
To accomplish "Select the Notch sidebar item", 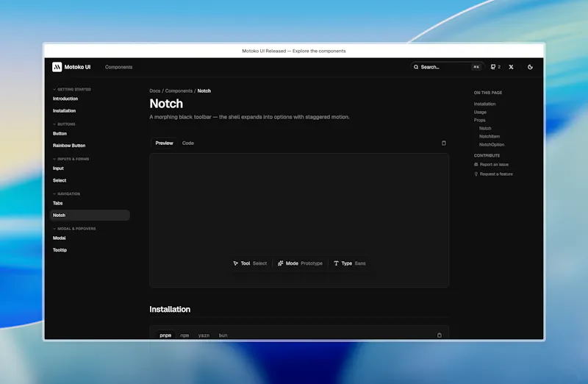I will pyautogui.click(x=90, y=215).
